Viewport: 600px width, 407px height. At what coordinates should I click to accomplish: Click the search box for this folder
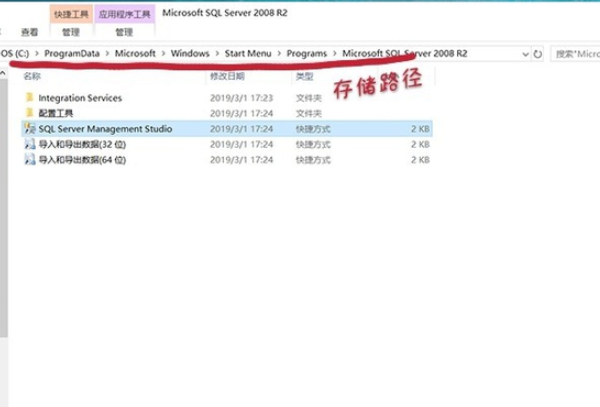pyautogui.click(x=575, y=54)
